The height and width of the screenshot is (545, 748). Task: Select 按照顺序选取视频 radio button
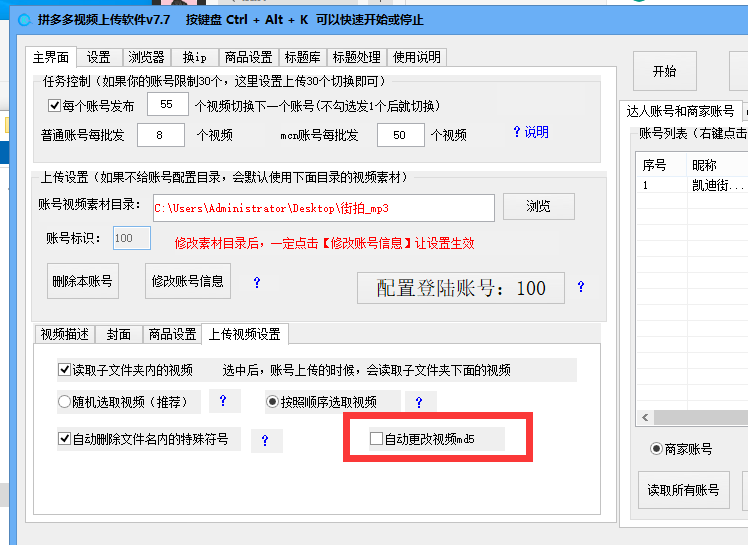272,402
